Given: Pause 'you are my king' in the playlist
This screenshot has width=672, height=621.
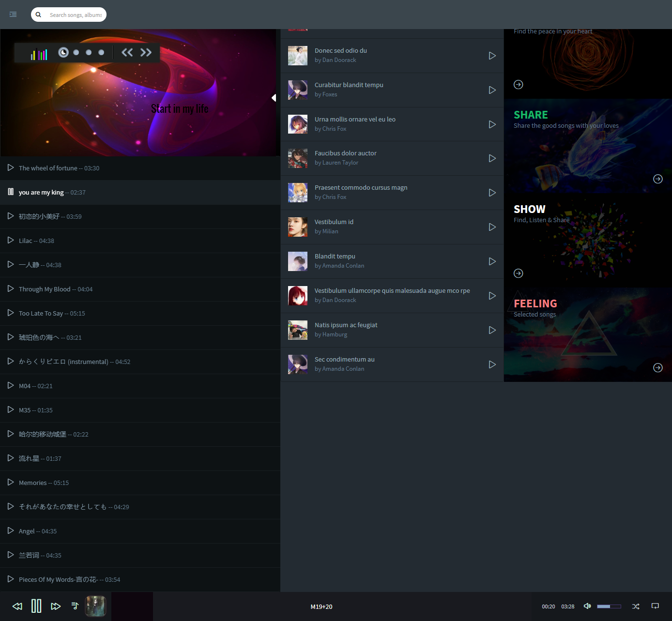Looking at the screenshot, I should [x=11, y=192].
